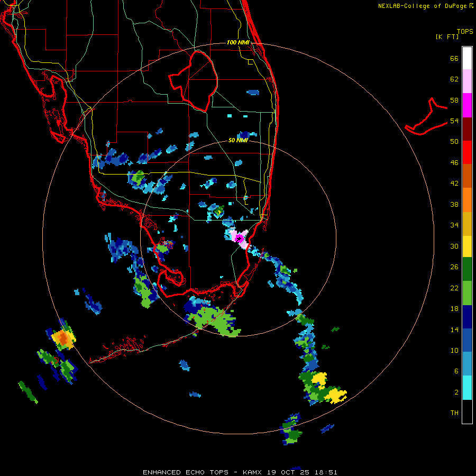Click the magenta echo core near the radar center
Image resolution: width=476 pixels, height=476 pixels.
pyautogui.click(x=240, y=237)
